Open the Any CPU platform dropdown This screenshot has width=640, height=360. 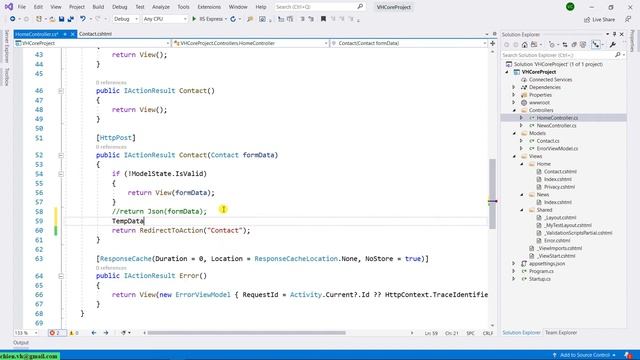click(x=165, y=19)
